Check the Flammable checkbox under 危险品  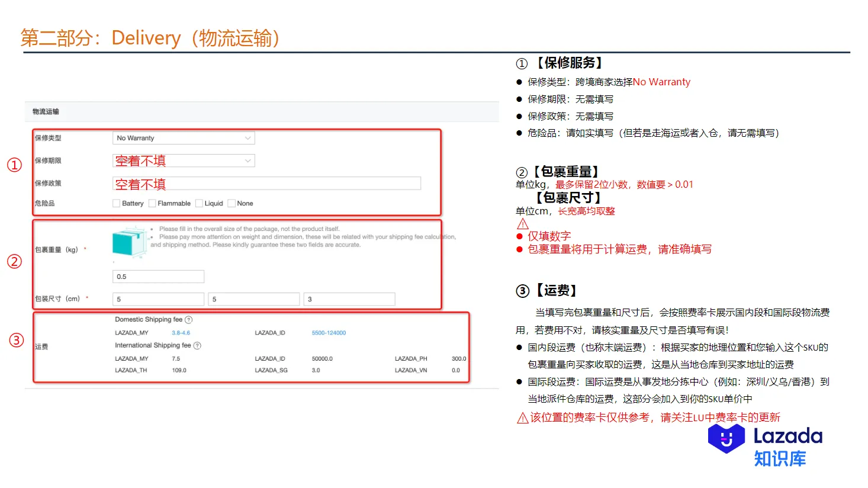(153, 203)
